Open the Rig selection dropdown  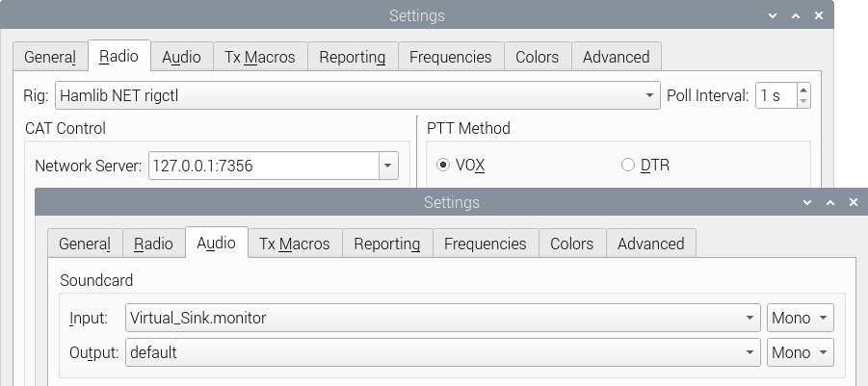click(x=357, y=95)
